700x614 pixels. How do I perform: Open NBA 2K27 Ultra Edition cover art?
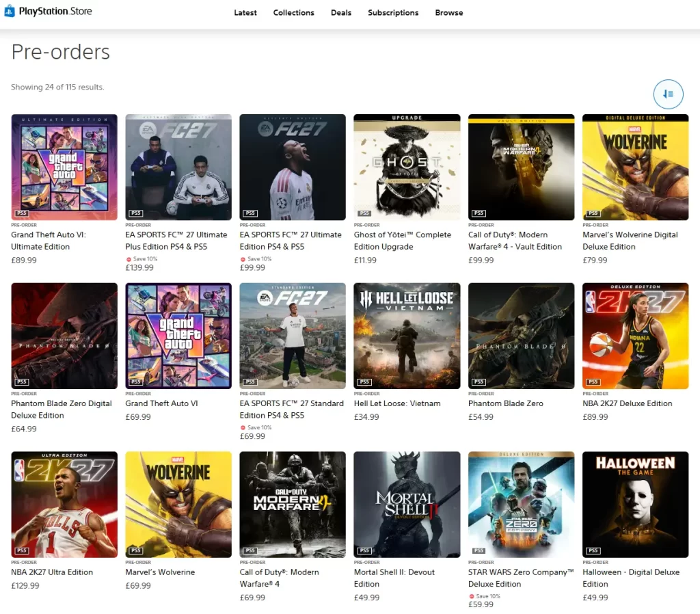coord(64,504)
